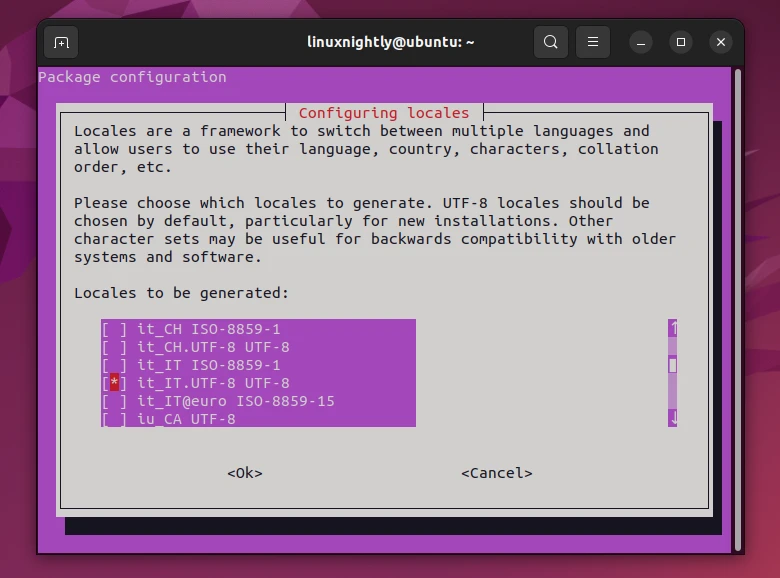Toggle the it_IT ISO-8859-1 checkbox
The image size is (780, 578).
(x=114, y=365)
